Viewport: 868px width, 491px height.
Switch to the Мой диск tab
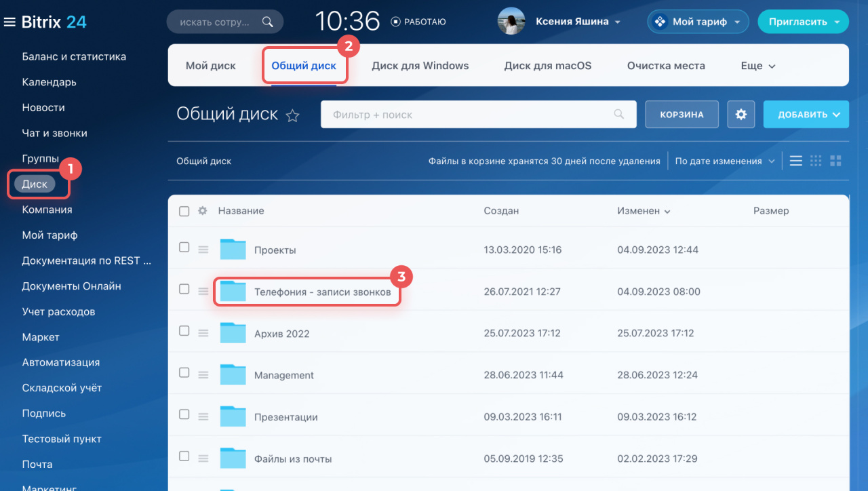coord(211,66)
